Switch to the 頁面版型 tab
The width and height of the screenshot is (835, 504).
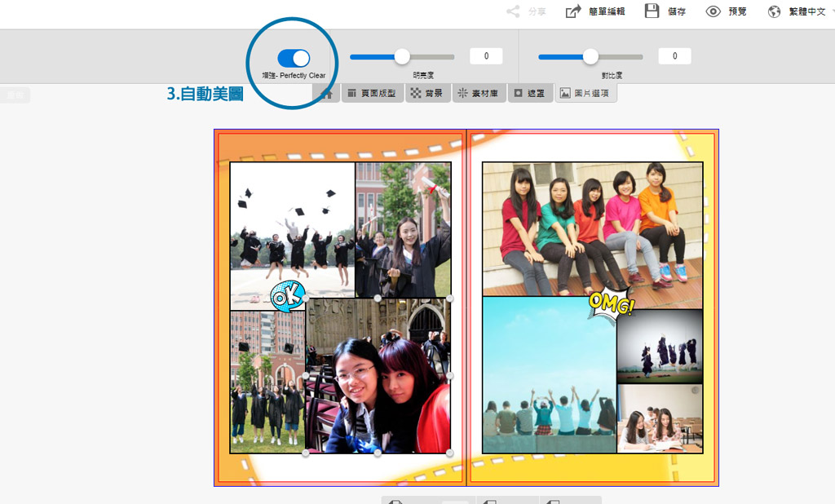coord(372,93)
